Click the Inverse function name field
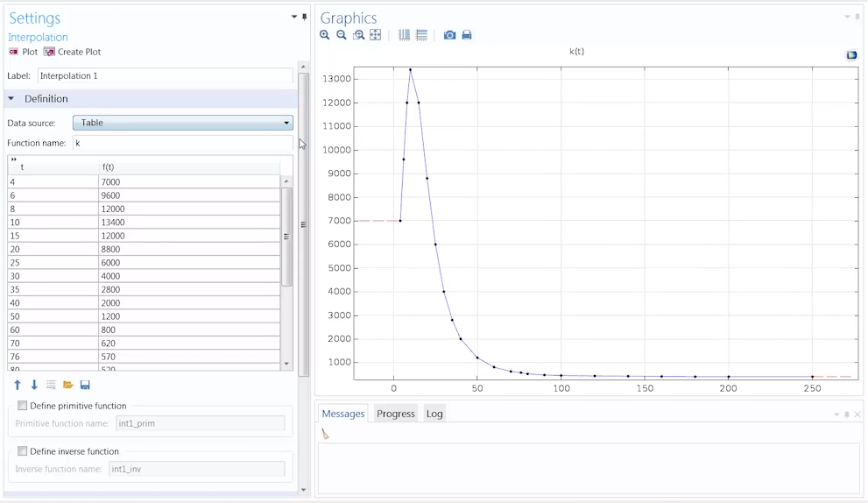868x503 pixels. click(x=196, y=469)
